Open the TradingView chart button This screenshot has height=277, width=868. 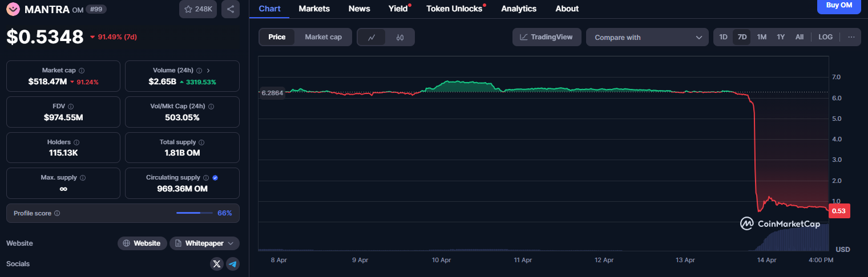[x=547, y=37]
